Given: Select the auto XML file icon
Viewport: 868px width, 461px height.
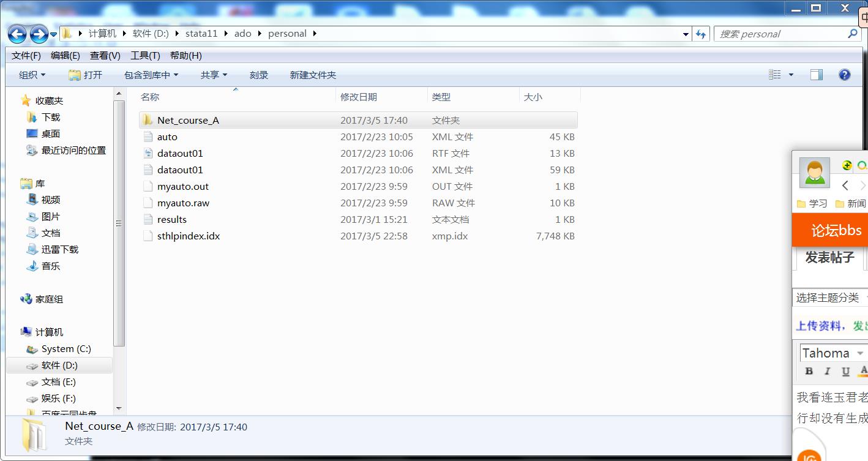Looking at the screenshot, I should pyautogui.click(x=147, y=137).
